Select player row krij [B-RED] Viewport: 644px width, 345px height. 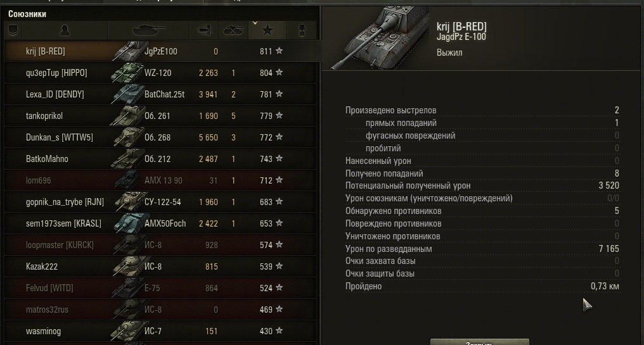[x=160, y=51]
